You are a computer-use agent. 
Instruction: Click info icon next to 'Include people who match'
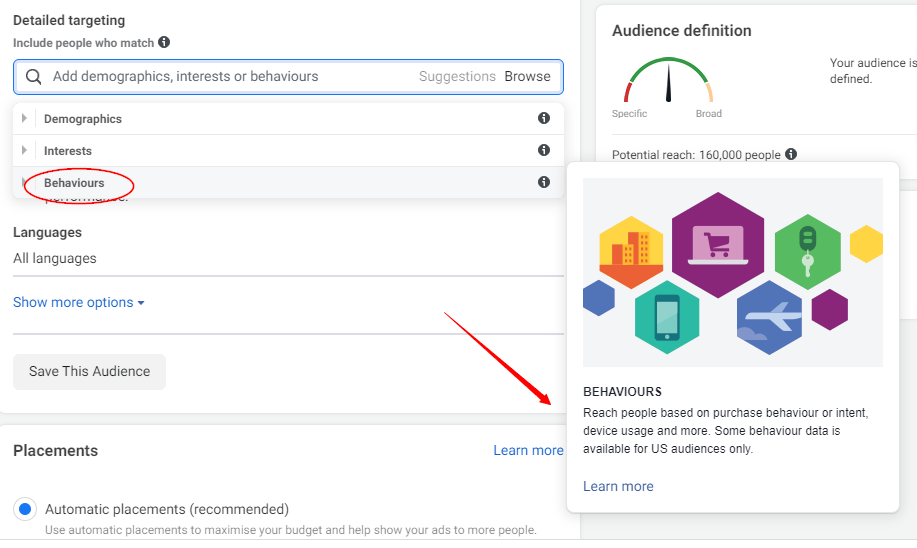click(x=164, y=43)
